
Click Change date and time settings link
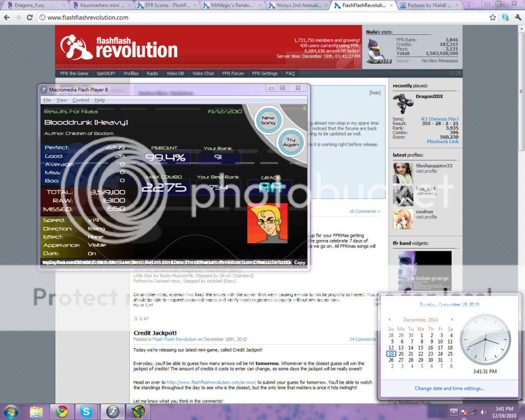click(x=449, y=388)
